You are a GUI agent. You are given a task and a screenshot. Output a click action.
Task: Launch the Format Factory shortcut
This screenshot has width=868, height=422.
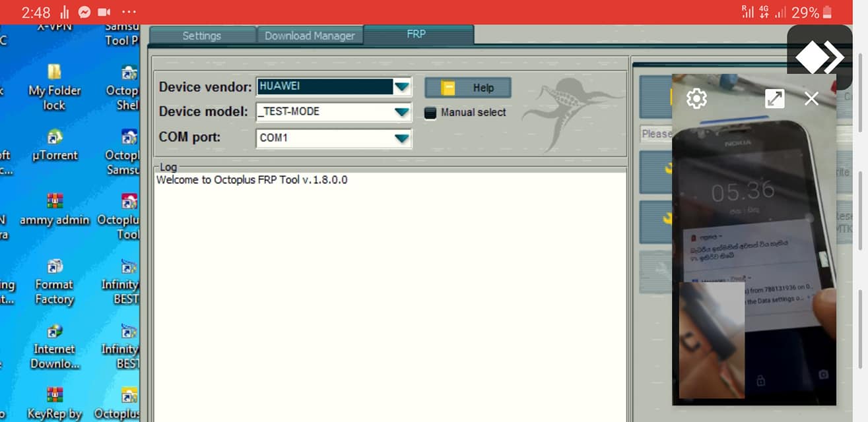(55, 282)
